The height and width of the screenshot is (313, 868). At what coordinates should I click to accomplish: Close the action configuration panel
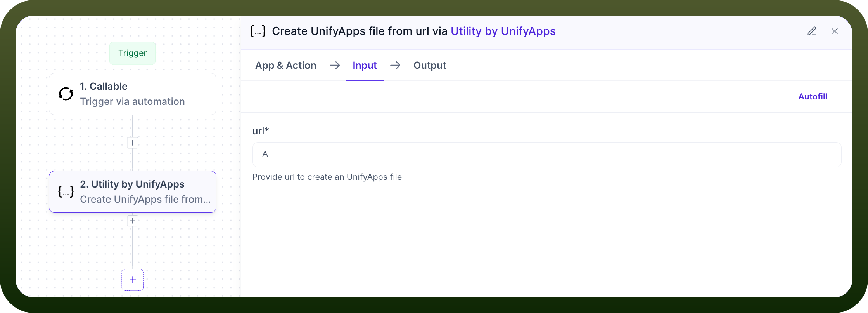pyautogui.click(x=835, y=31)
